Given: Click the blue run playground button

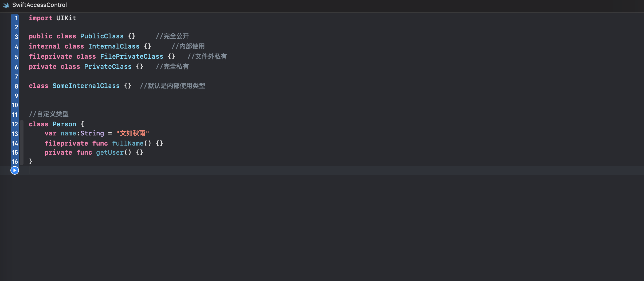Looking at the screenshot, I should [15, 170].
